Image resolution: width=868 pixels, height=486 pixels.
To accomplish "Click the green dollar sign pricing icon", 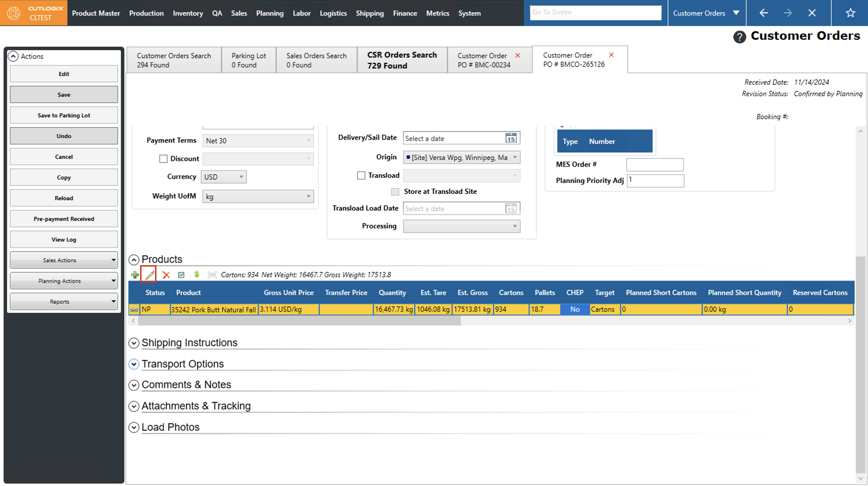I will point(196,274).
